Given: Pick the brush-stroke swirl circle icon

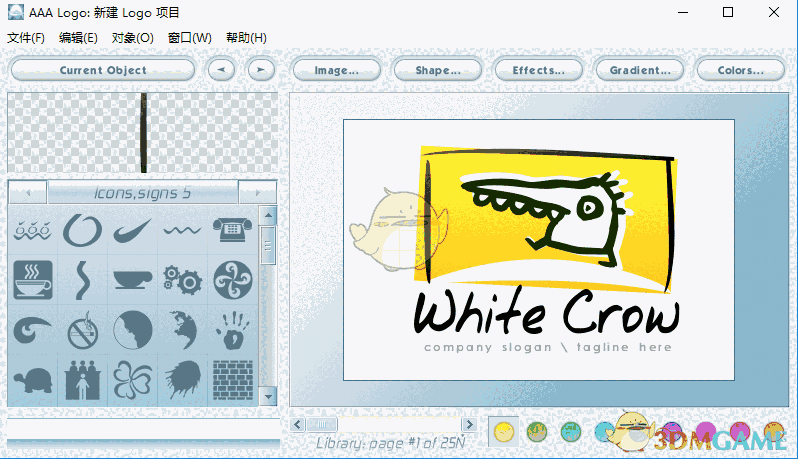Looking at the screenshot, I should tap(82, 230).
